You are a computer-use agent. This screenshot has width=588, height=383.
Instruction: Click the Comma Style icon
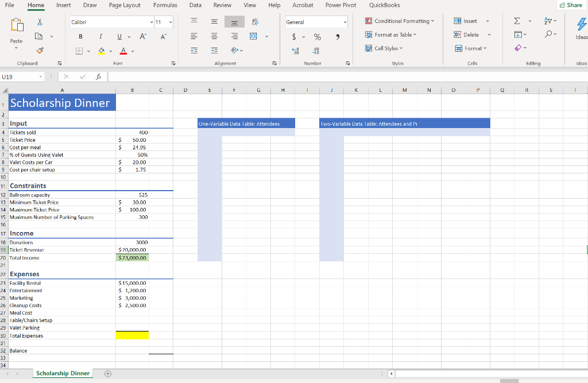tap(336, 36)
